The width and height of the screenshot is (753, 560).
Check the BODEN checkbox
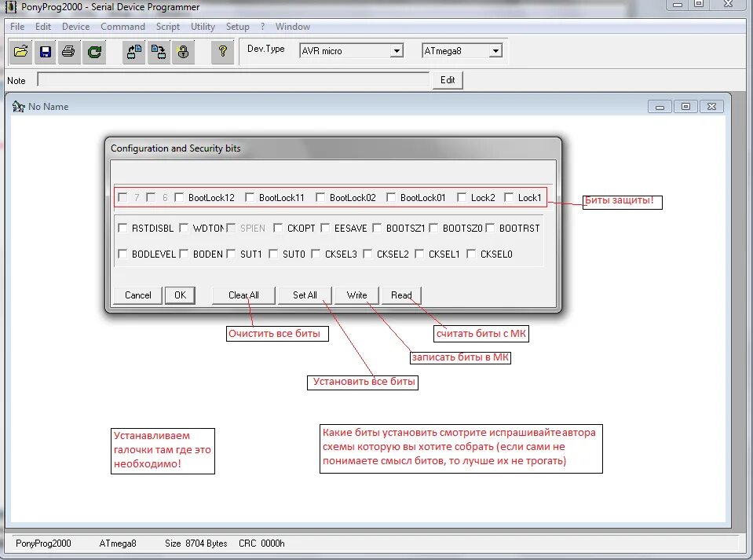click(184, 254)
